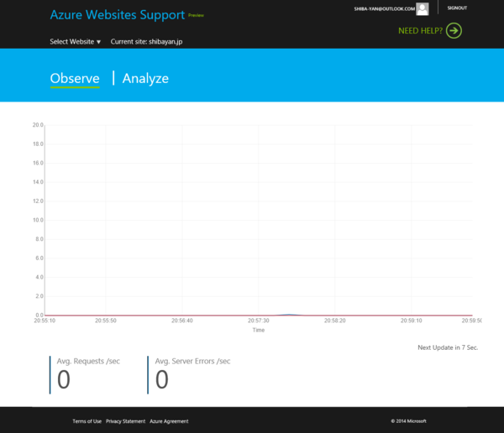Switch to the Observe tab

pos(75,79)
